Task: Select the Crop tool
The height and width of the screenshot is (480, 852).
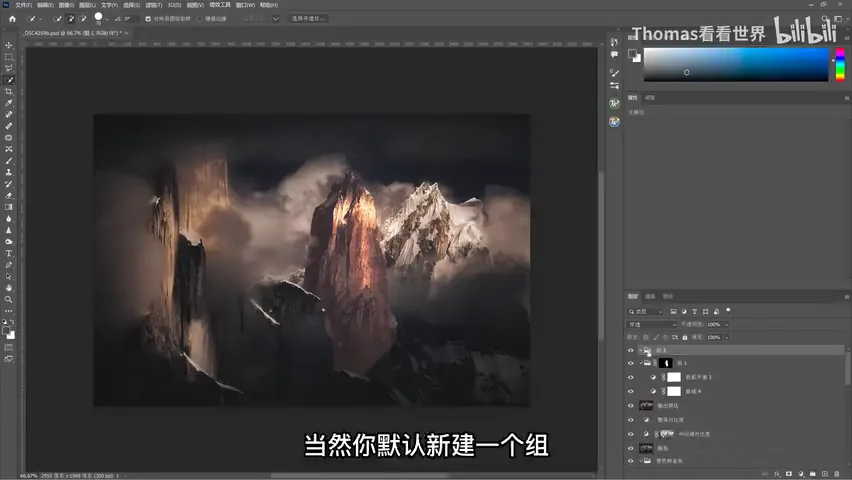Action: (x=9, y=91)
